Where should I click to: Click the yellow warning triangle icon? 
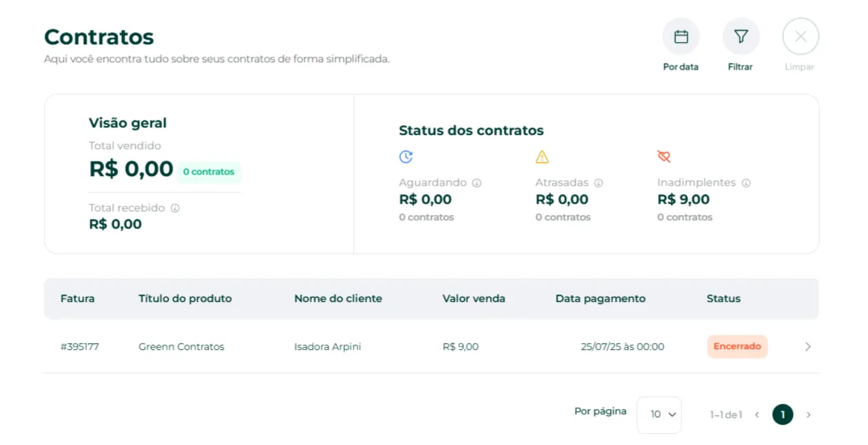[542, 157]
